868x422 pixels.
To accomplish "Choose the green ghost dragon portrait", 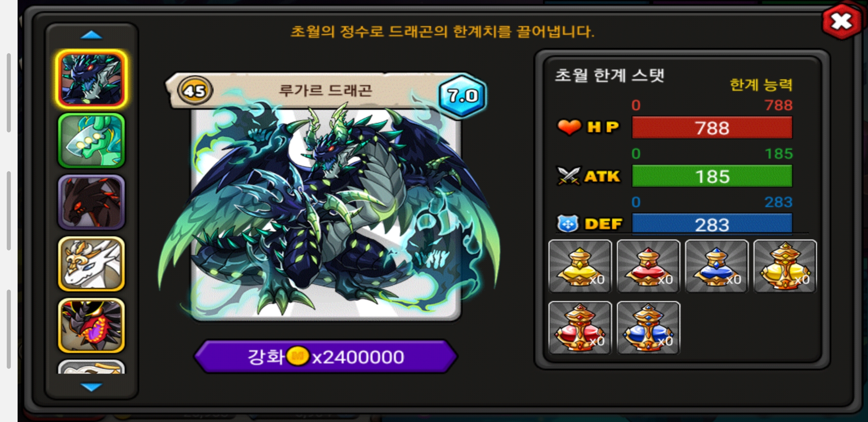I will tap(91, 141).
